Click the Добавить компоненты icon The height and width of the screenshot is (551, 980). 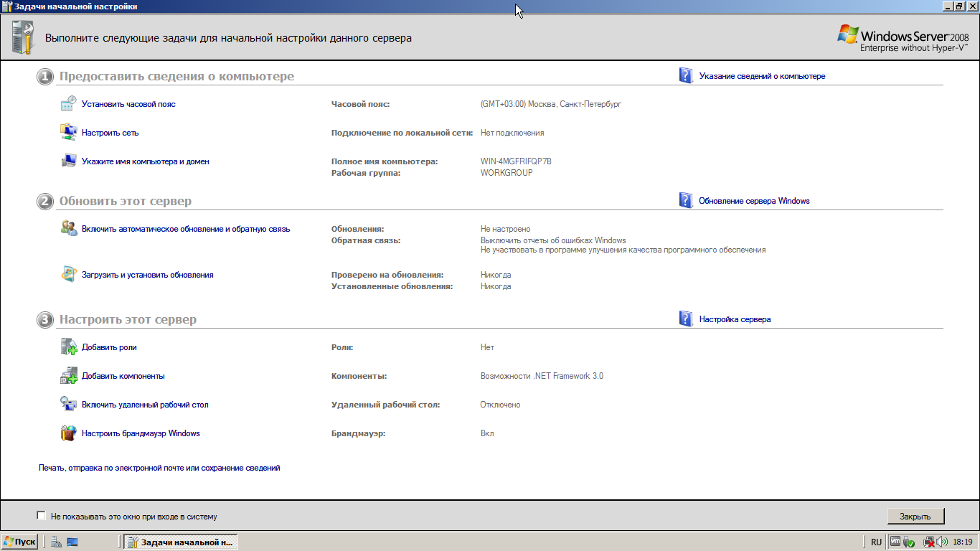coord(68,376)
